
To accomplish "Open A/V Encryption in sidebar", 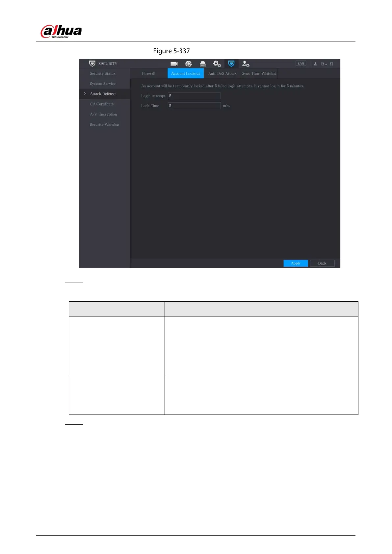I will 103,114.
